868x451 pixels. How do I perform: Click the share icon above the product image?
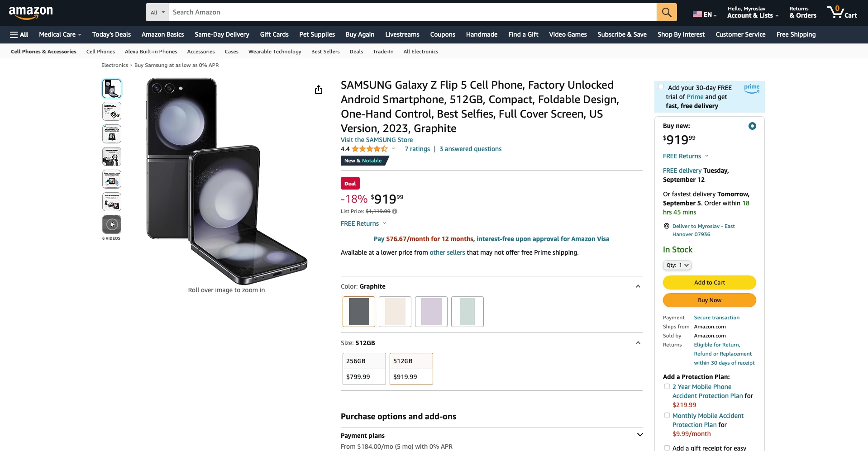[319, 90]
